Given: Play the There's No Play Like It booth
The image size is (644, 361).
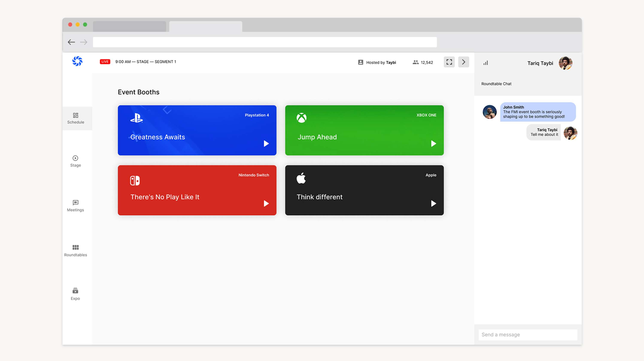Looking at the screenshot, I should pyautogui.click(x=266, y=204).
